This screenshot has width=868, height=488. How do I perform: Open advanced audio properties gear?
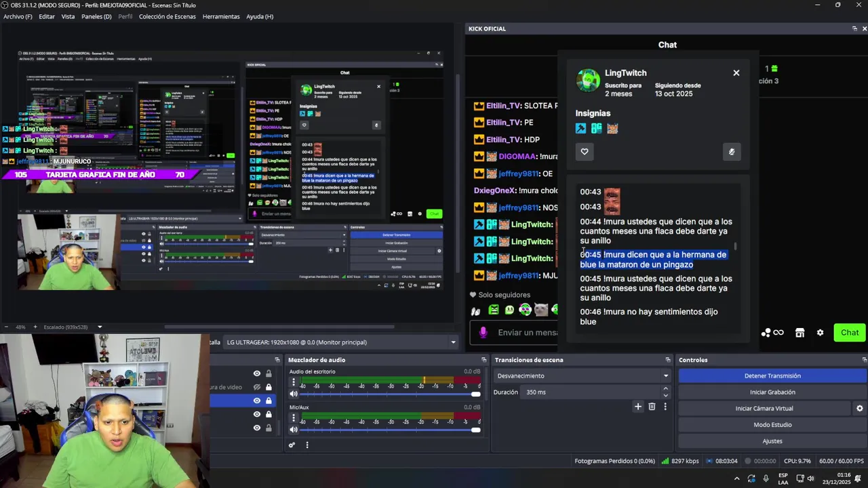[292, 445]
